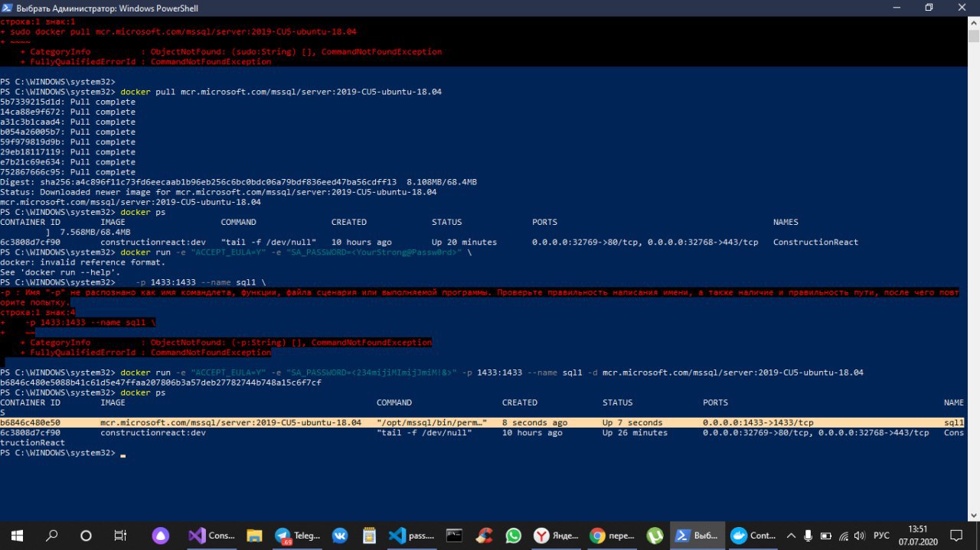The image size is (980, 550).
Task: Switch to VS Code pass... window
Action: coord(412,535)
